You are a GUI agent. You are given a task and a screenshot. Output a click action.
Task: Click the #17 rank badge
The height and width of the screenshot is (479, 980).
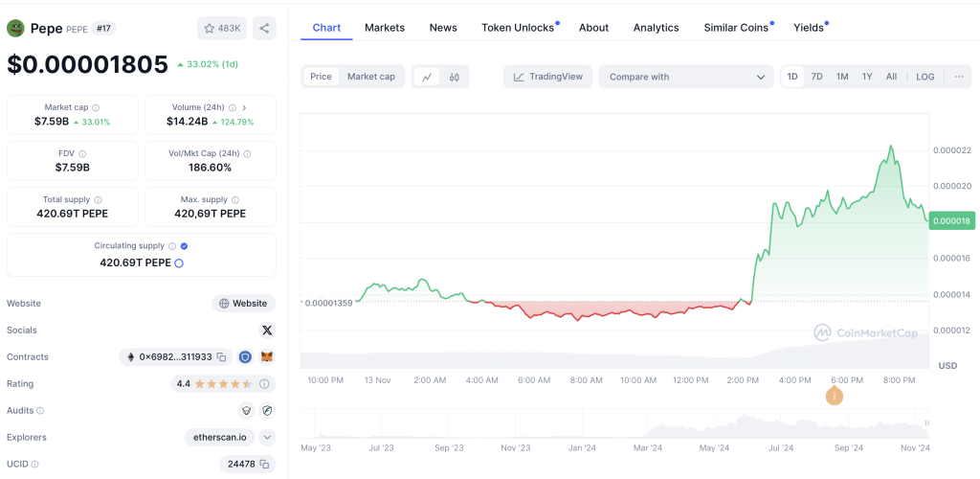(x=103, y=28)
